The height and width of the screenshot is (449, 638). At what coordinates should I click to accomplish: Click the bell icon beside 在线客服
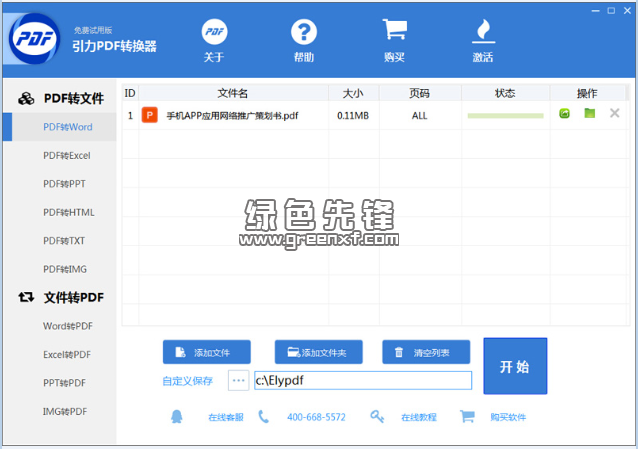[177, 416]
